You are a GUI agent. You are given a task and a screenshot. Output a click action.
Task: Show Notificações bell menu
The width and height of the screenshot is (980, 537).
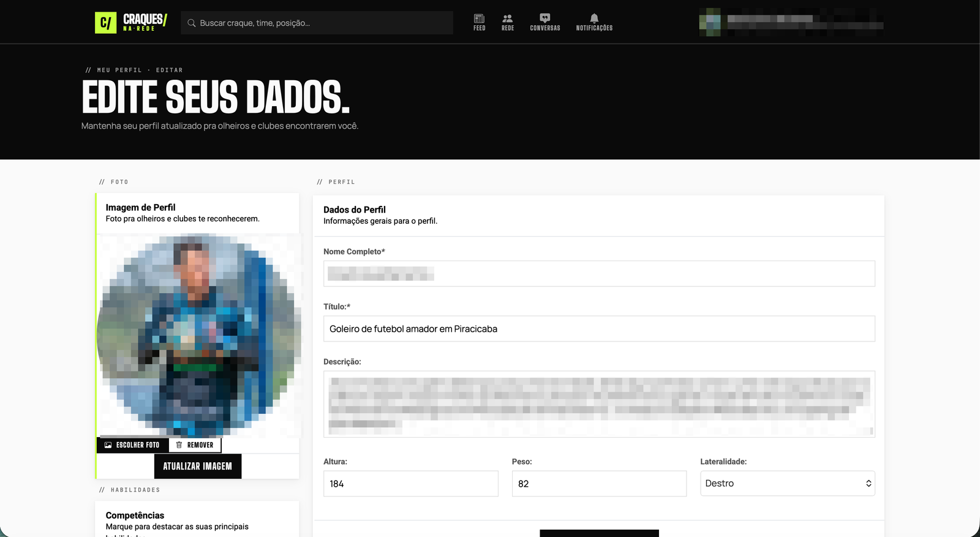pos(594,23)
